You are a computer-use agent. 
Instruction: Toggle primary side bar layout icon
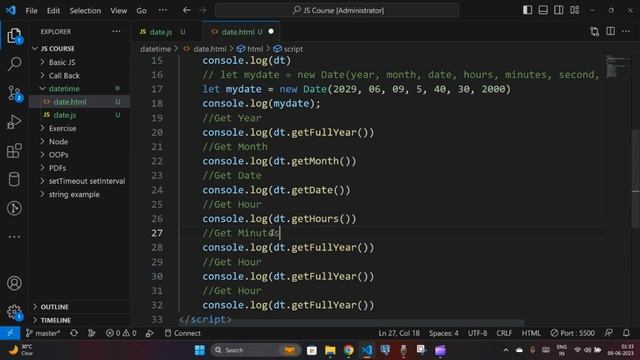click(x=527, y=10)
